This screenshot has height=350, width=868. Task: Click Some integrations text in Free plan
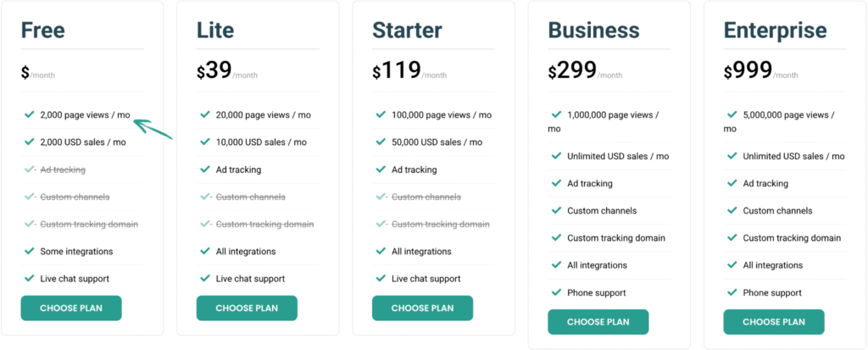76,252
